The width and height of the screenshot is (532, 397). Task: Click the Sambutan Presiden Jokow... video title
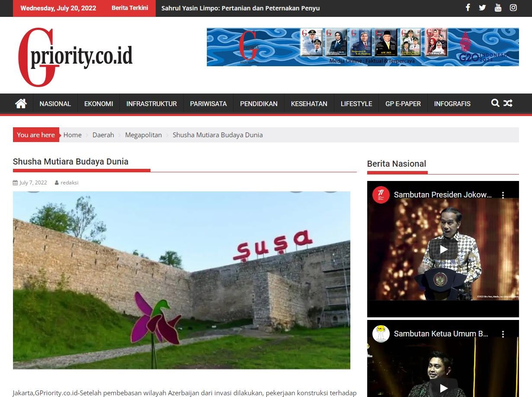pyautogui.click(x=443, y=195)
